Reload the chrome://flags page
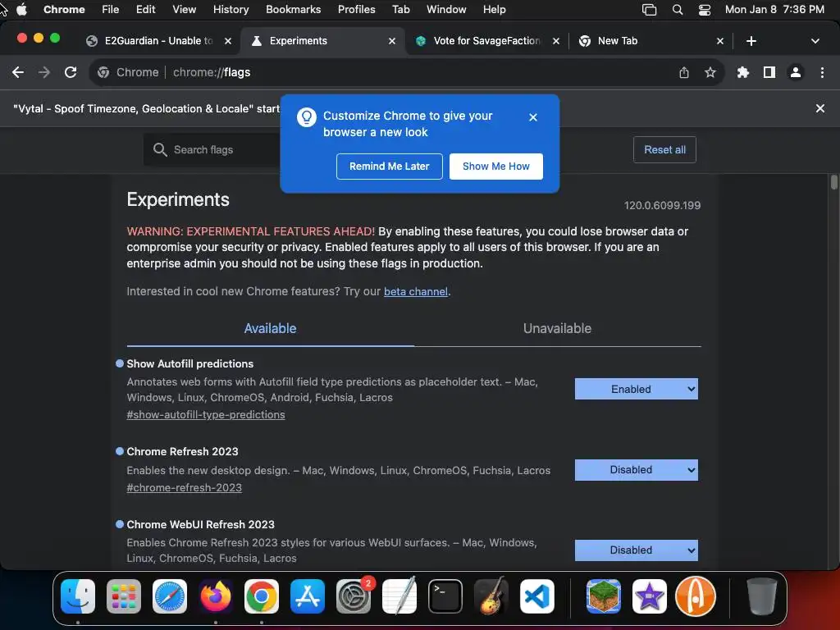 tap(71, 72)
